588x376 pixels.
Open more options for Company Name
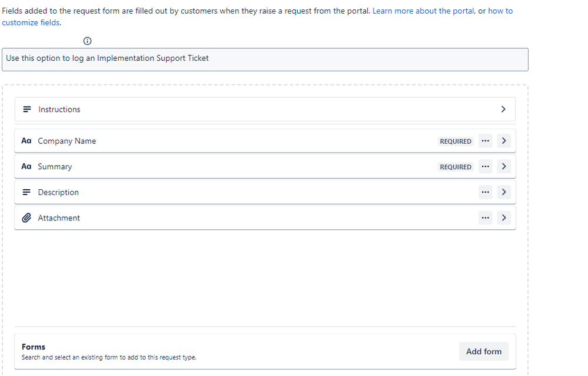coord(485,141)
